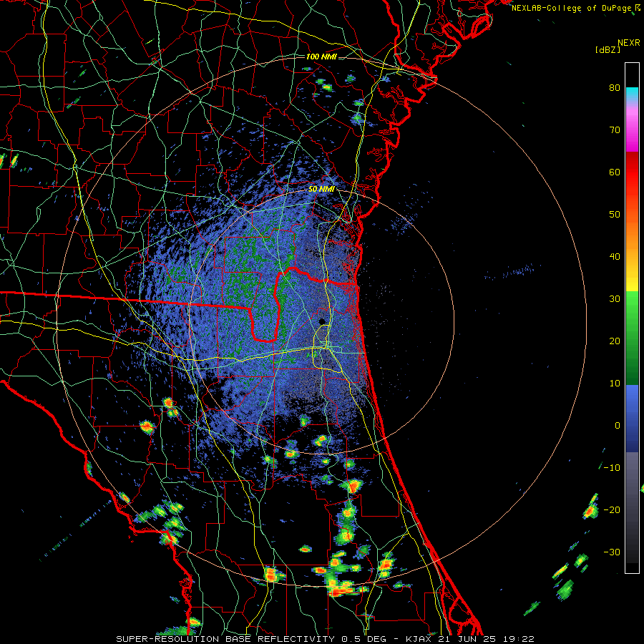
Task: Click the SUPER-RESOLUTION BASE REFLECTIVITY caption text
Action: [x=225, y=639]
